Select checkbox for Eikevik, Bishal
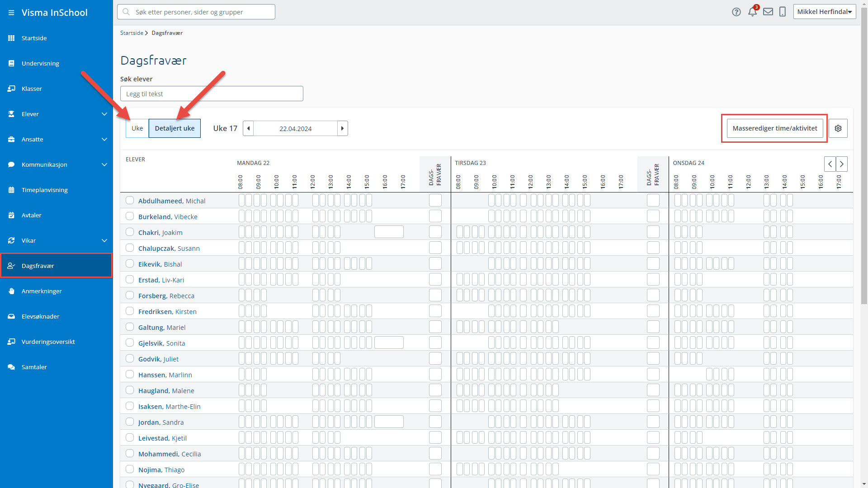Viewport: 868px width, 488px height. (x=130, y=263)
